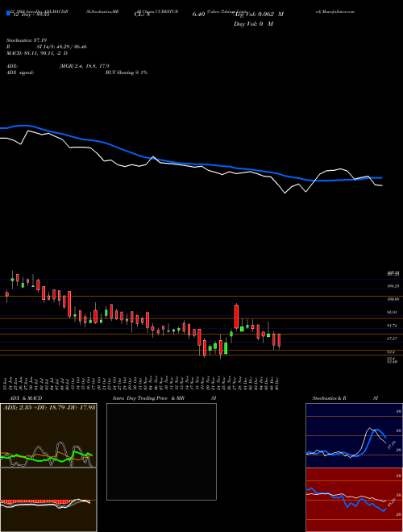Click the blue 12 Day SMA legend square
This screenshot has width=403, height=532.
coord(8,13)
